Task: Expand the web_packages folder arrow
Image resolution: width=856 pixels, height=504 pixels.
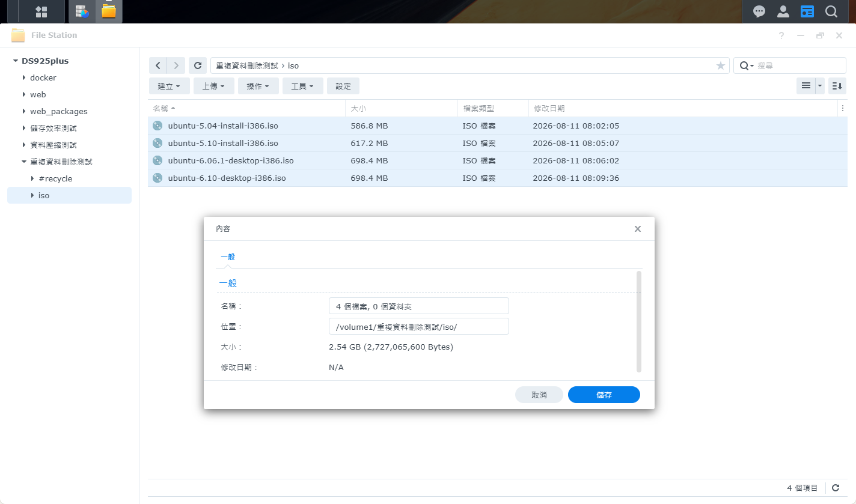Action: tap(24, 111)
